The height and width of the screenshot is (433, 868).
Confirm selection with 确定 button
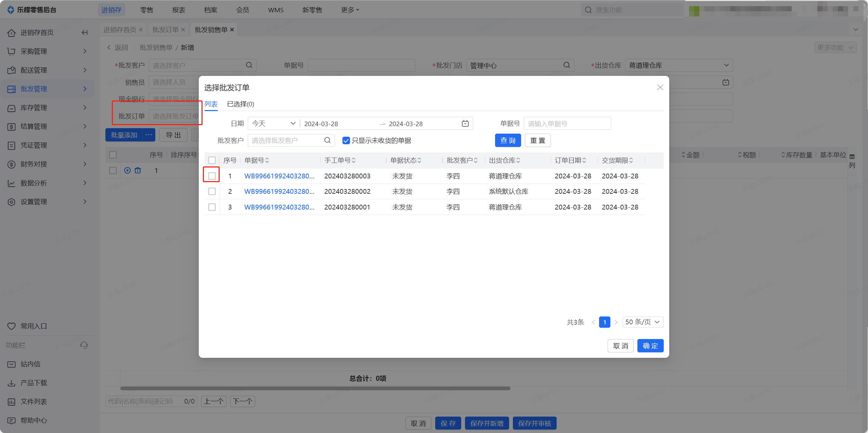click(x=650, y=346)
